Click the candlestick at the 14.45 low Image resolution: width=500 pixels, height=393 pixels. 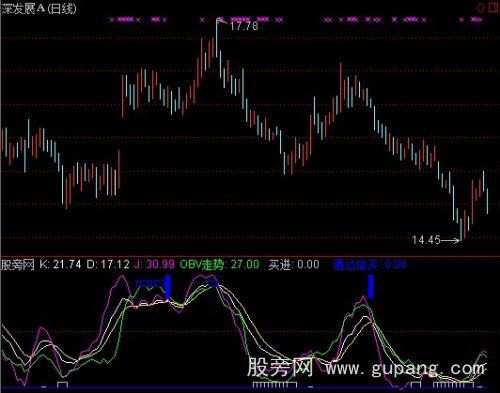[x=461, y=229]
